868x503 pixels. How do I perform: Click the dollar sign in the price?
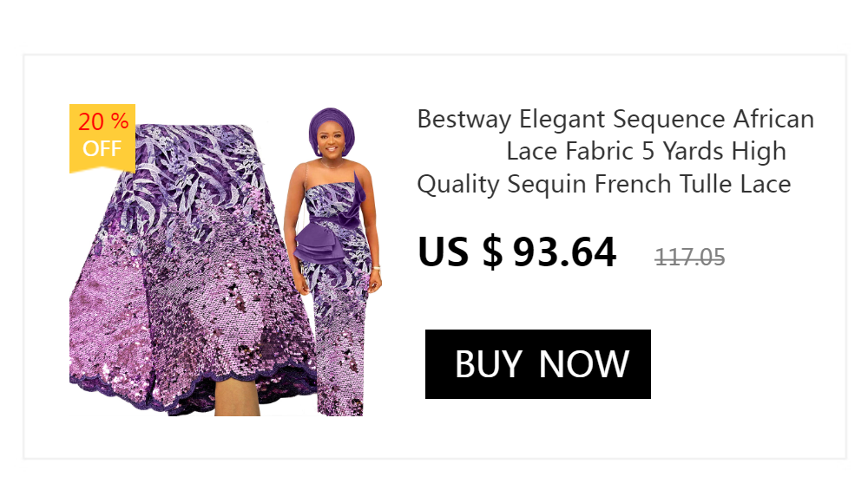(492, 251)
